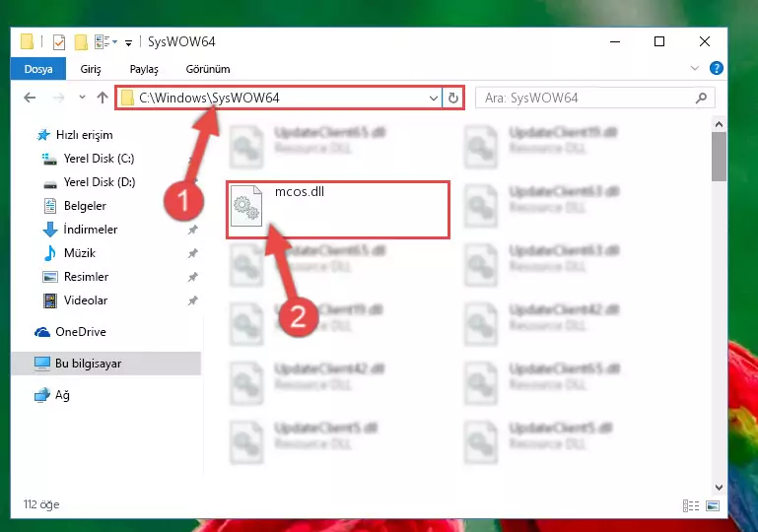Refresh the SysWOW64 folder view
The height and width of the screenshot is (532, 758).
point(453,99)
